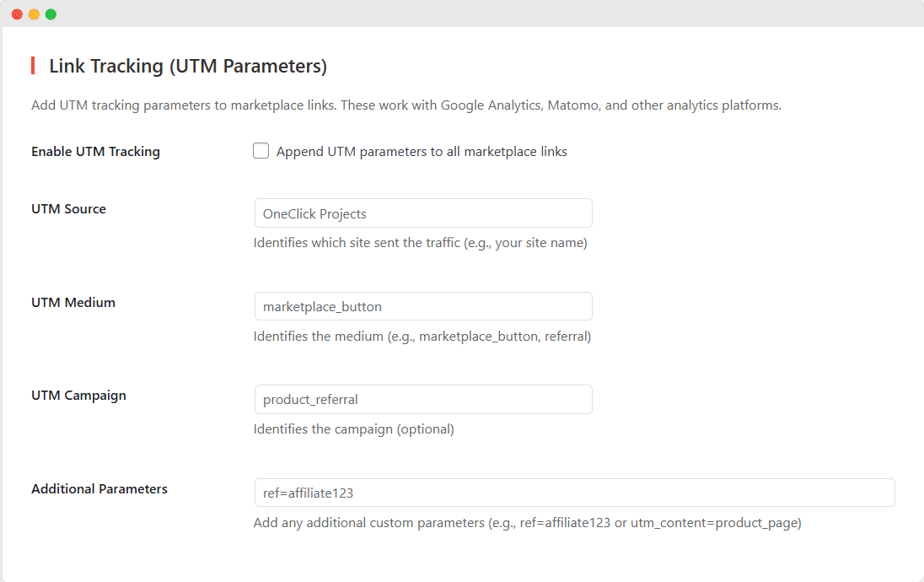Click the red close window button
924x582 pixels.
click(x=17, y=13)
